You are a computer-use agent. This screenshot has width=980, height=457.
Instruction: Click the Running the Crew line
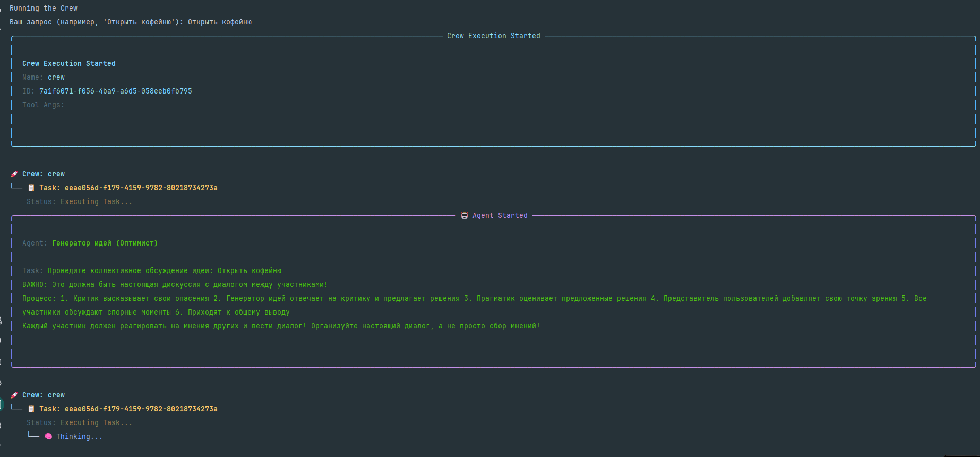click(x=44, y=9)
